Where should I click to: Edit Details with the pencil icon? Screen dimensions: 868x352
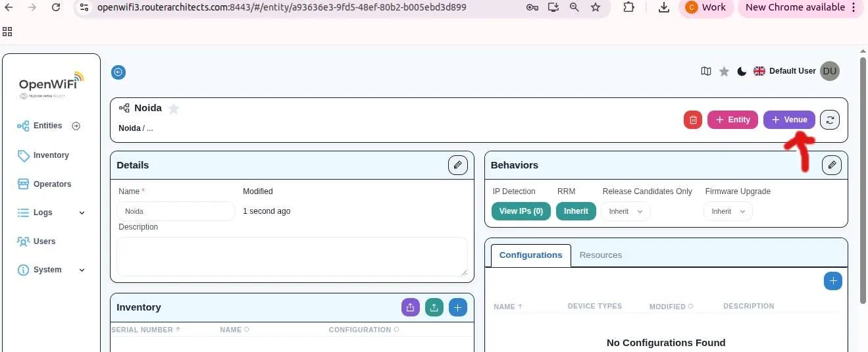pyautogui.click(x=458, y=165)
